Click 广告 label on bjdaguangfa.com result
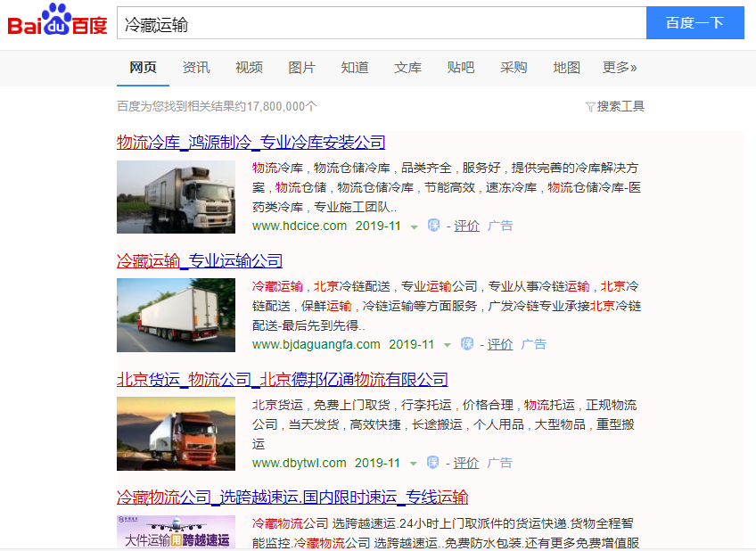Image resolution: width=756 pixels, height=551 pixels. click(533, 344)
